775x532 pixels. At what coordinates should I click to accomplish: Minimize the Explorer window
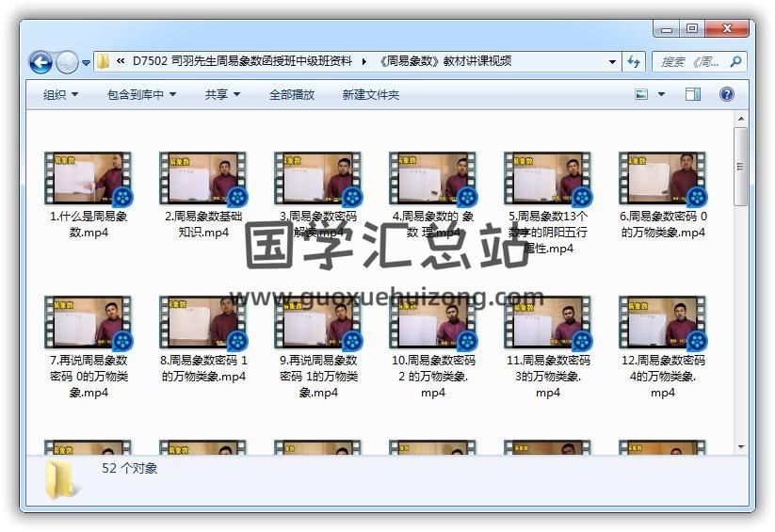[x=667, y=29]
